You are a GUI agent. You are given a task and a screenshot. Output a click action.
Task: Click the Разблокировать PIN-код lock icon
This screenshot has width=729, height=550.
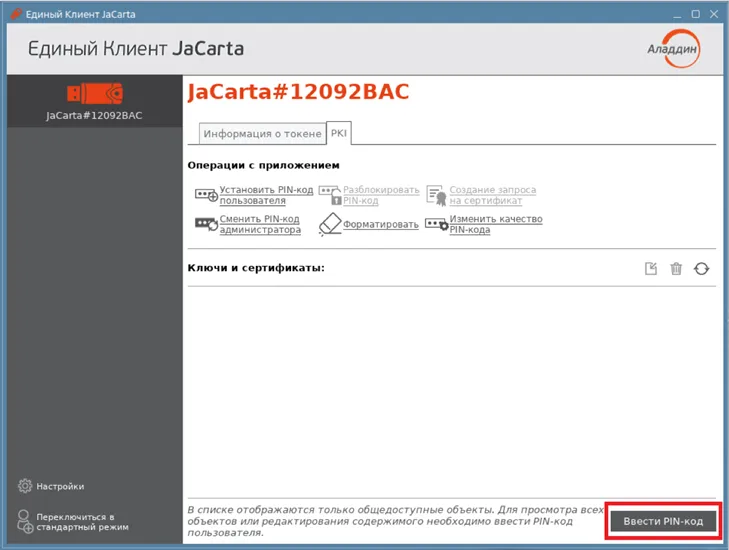pyautogui.click(x=330, y=195)
